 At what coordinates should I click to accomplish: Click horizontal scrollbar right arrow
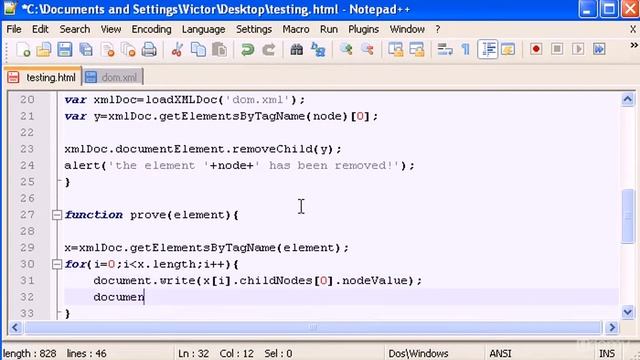pyautogui.click(x=612, y=327)
